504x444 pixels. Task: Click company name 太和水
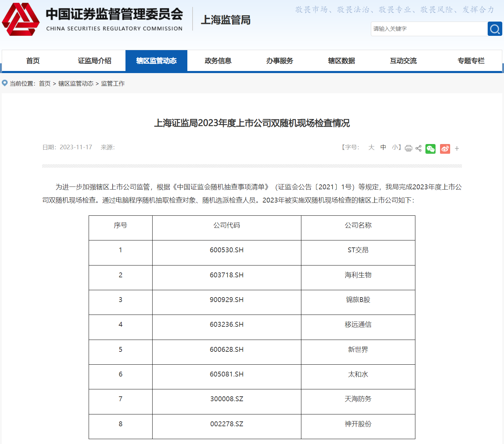(358, 374)
